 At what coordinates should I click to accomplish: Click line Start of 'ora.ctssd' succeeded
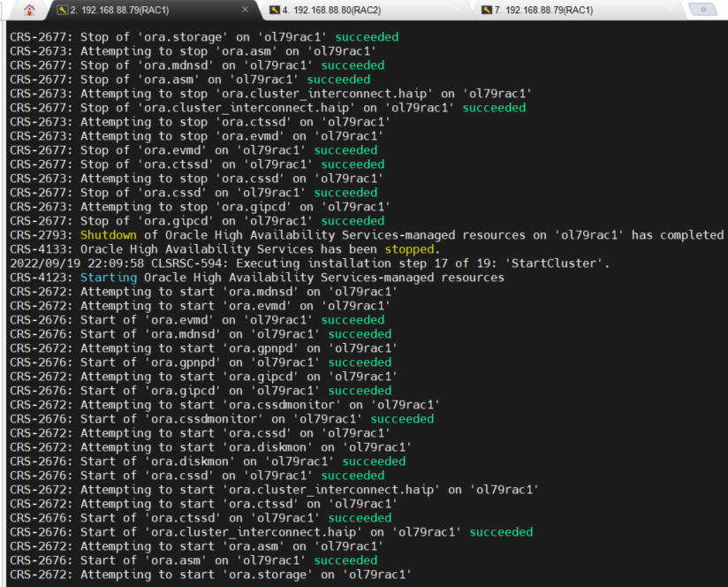[201, 518]
